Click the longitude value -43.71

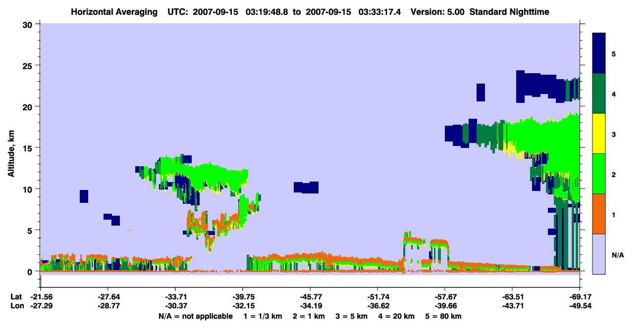512,306
